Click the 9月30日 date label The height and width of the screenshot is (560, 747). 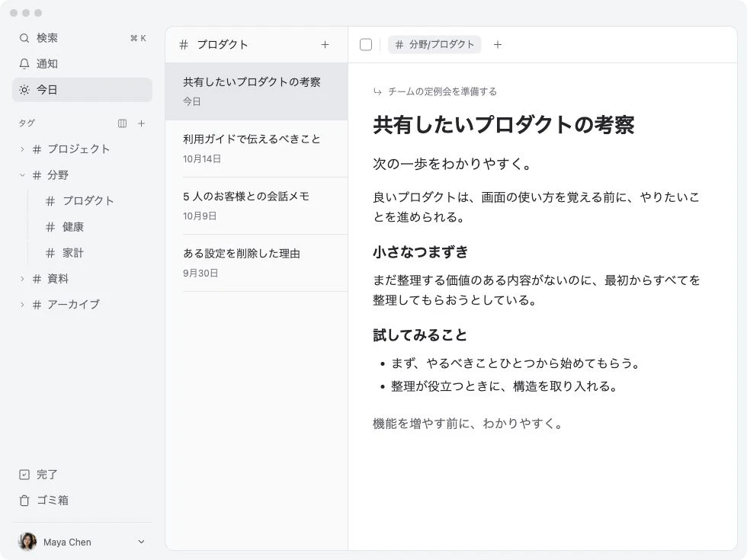pyautogui.click(x=200, y=274)
